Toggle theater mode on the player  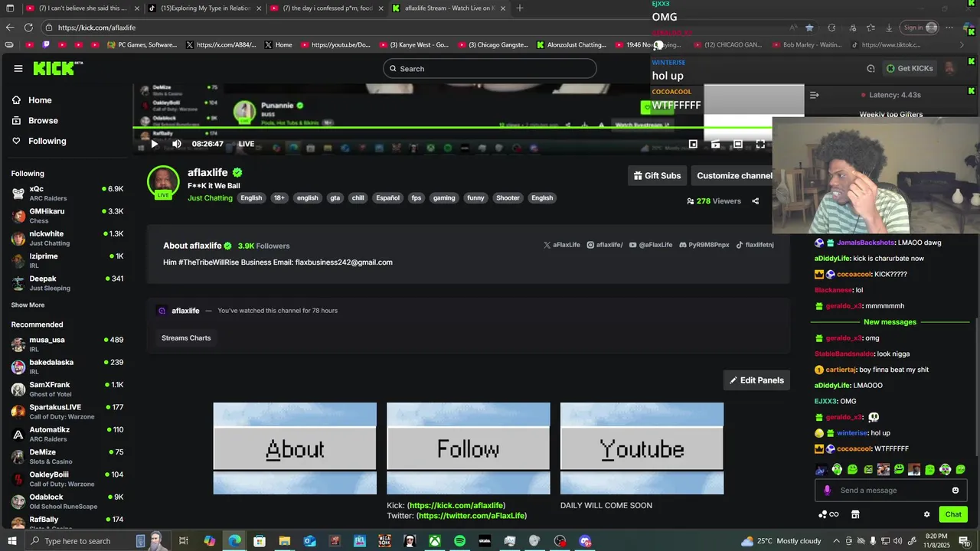tap(738, 144)
